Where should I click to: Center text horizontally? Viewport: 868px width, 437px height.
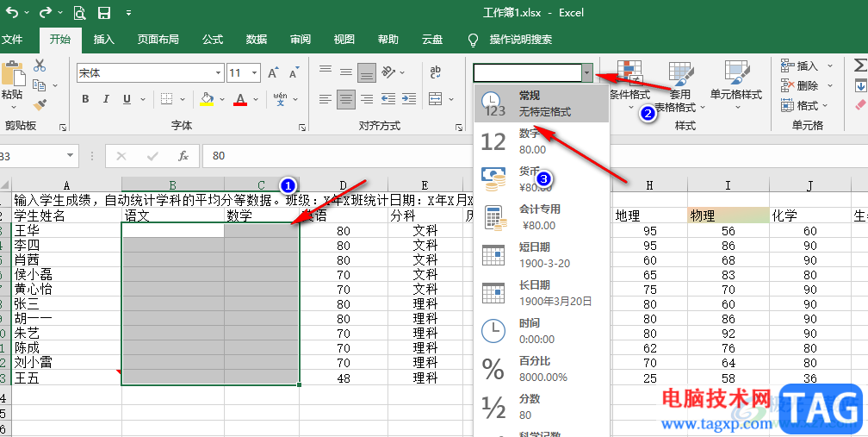click(x=346, y=99)
